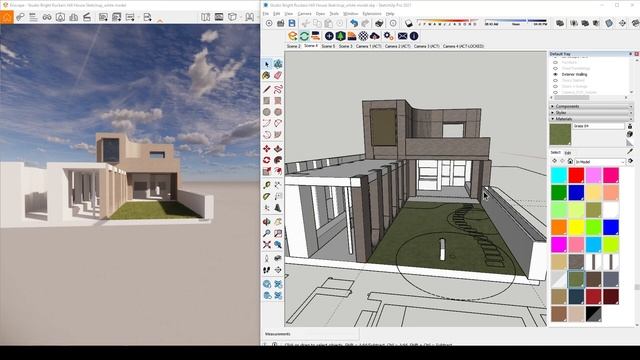Adjust the shadow time of day slider

click(x=516, y=22)
